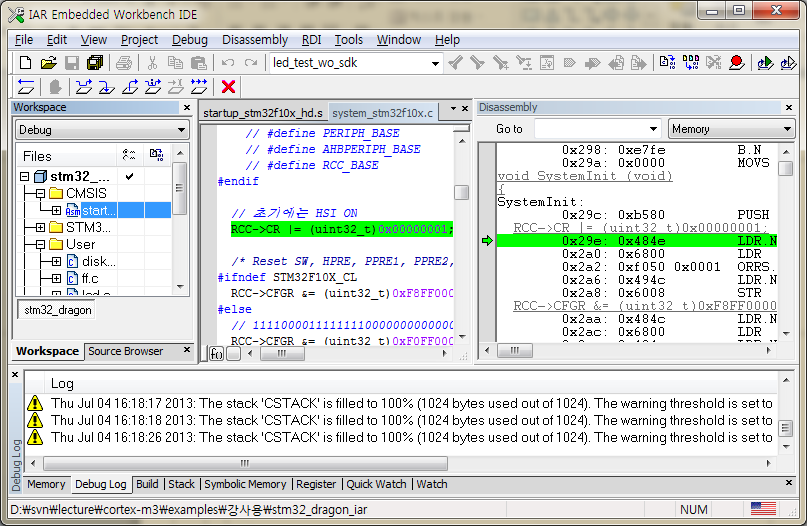Expand the STM3... folder

click(41, 227)
